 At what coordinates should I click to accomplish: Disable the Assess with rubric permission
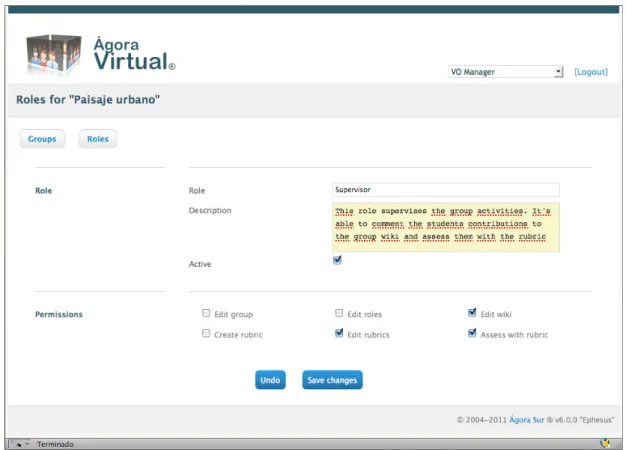472,333
